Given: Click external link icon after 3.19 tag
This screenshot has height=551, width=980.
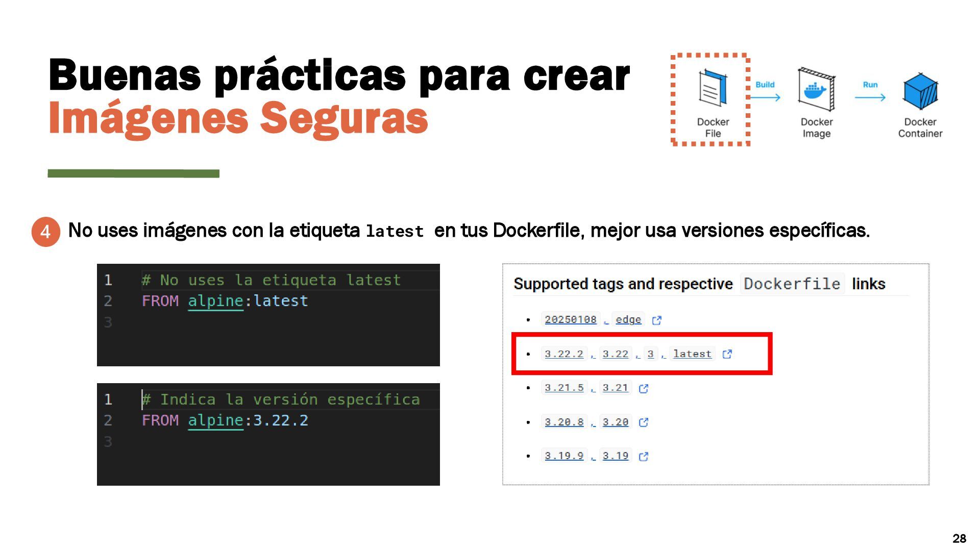Looking at the screenshot, I should point(644,457).
